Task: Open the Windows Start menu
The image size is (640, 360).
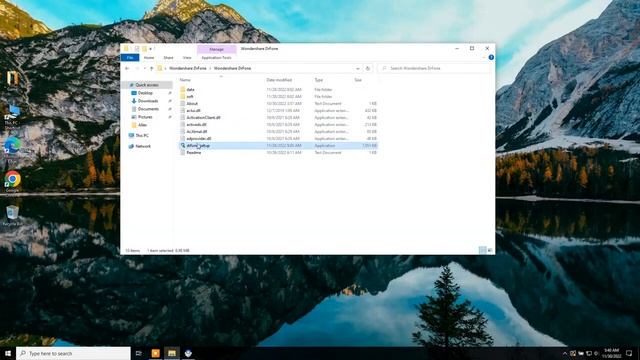Action: [8, 353]
